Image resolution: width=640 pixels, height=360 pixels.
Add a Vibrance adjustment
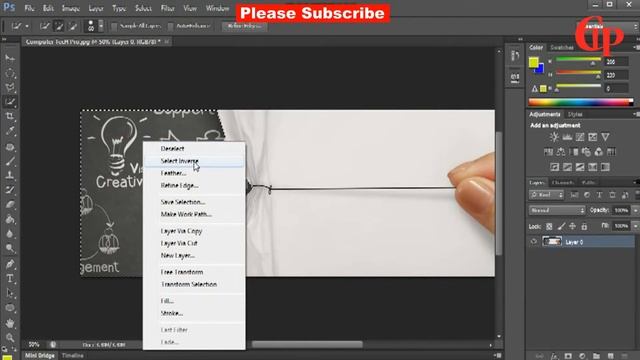click(605, 137)
